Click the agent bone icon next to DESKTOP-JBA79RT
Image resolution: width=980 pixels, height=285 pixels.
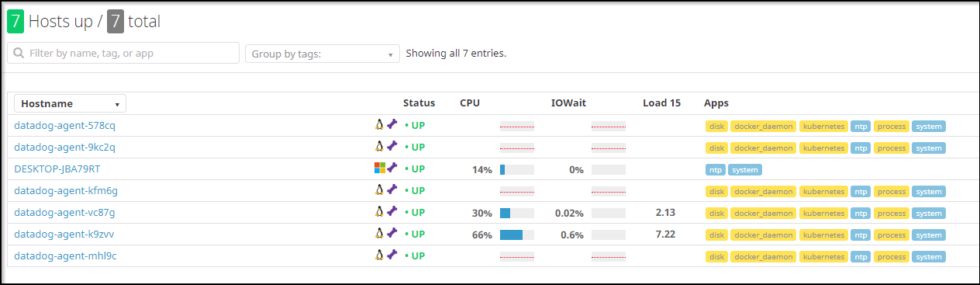click(392, 168)
